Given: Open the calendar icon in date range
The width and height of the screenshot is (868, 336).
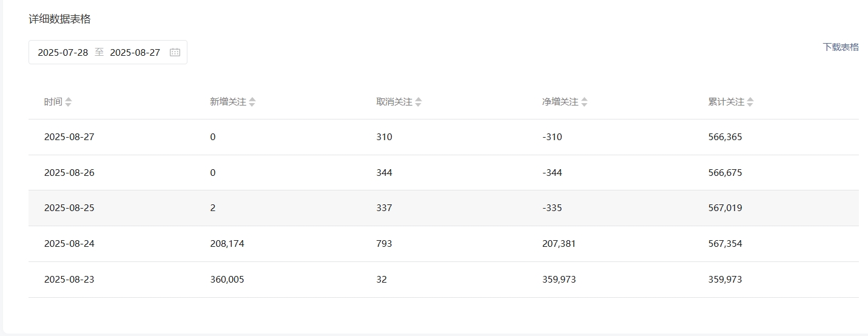Looking at the screenshot, I should pos(175,52).
